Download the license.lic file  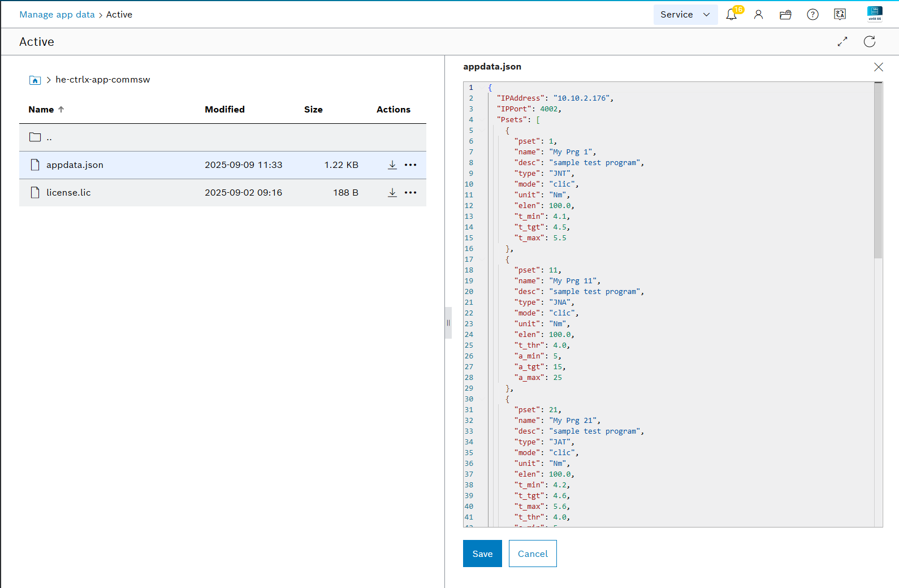tap(392, 193)
